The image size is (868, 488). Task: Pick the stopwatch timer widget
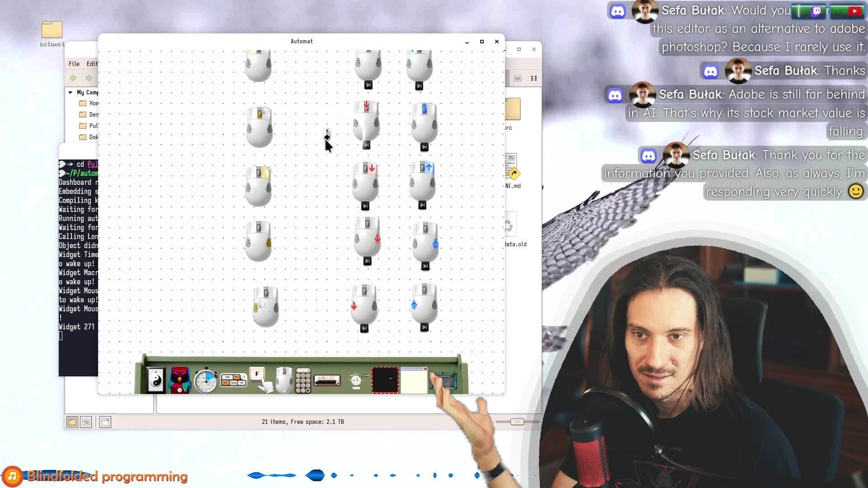click(206, 380)
